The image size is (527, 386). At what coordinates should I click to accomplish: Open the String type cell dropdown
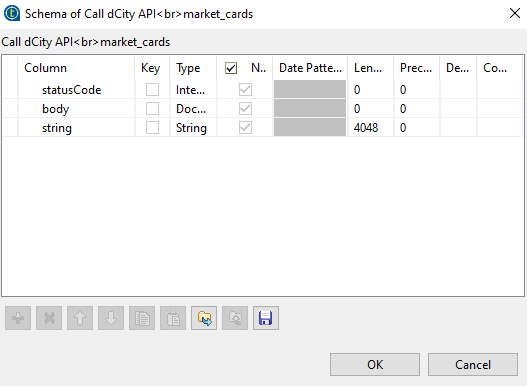[193, 128]
